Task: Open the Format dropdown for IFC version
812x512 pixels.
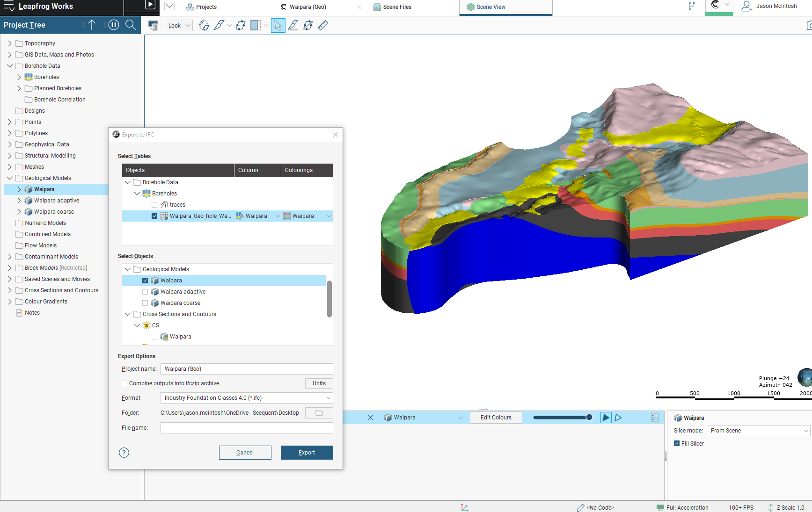Action: pyautogui.click(x=246, y=398)
